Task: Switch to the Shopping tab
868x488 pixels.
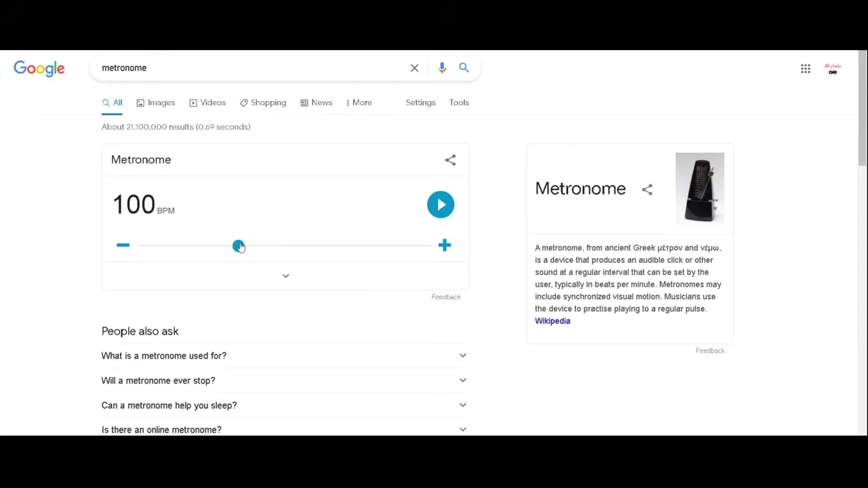Action: pyautogui.click(x=262, y=102)
